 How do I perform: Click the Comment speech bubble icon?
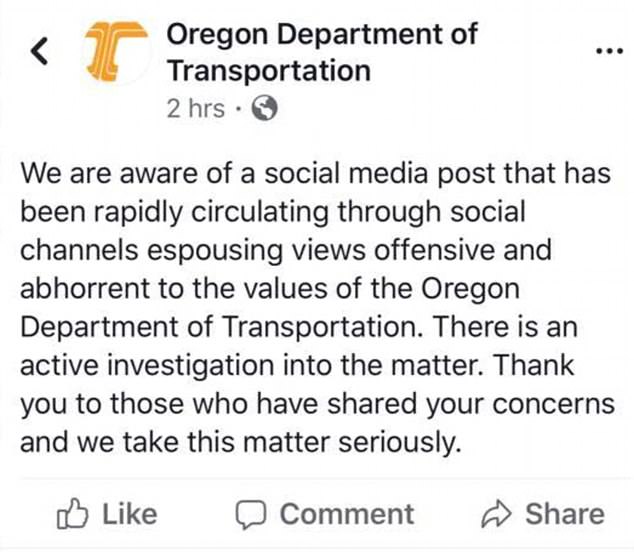[250, 514]
